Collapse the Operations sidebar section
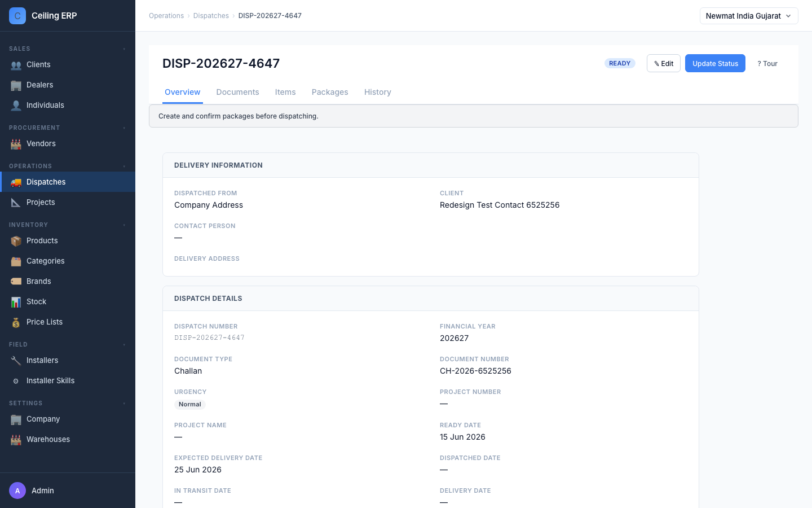This screenshot has width=812, height=508. (x=124, y=167)
